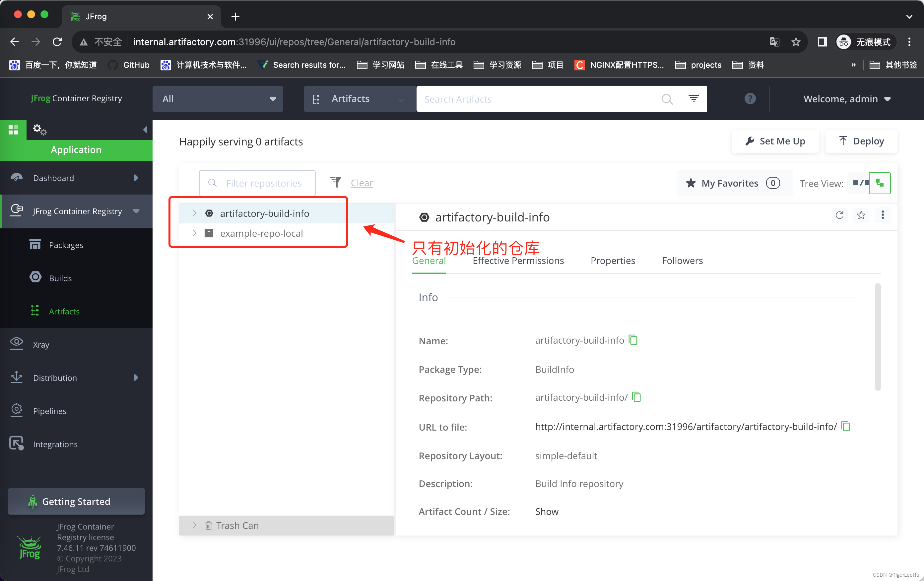This screenshot has width=924, height=581.
Task: Click the Deploy button
Action: click(861, 141)
